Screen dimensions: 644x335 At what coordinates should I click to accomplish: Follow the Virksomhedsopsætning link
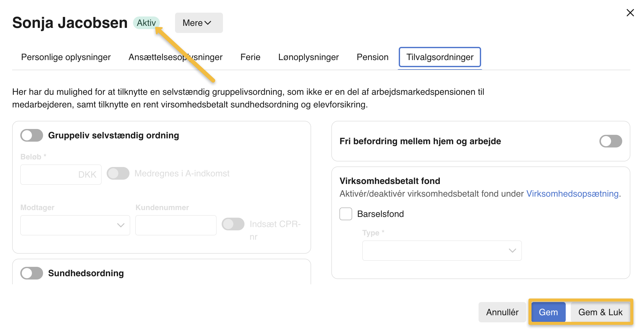click(572, 194)
